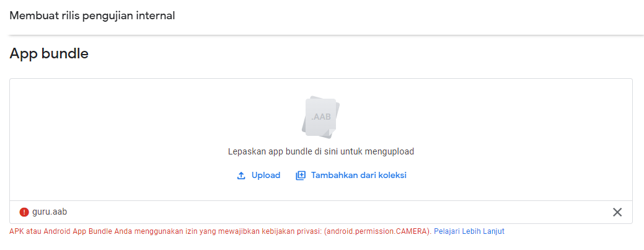Select the guru.aab file name

(x=50, y=212)
